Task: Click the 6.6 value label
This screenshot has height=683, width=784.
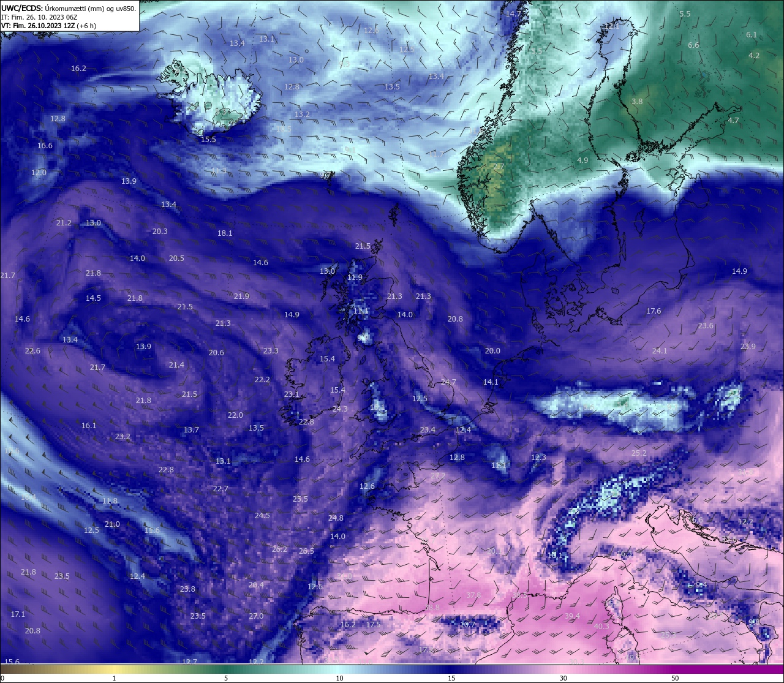Action: click(693, 45)
